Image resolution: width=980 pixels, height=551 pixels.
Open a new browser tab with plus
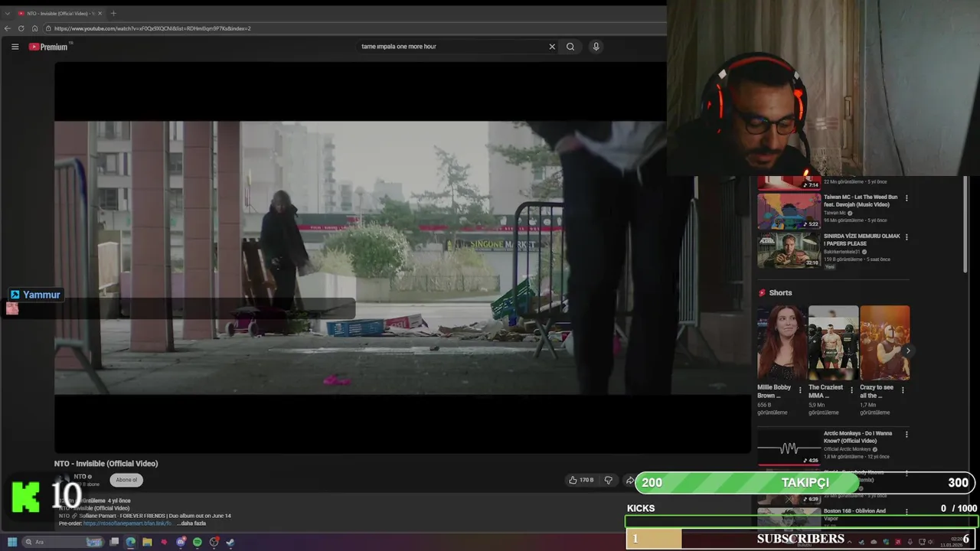113,13
